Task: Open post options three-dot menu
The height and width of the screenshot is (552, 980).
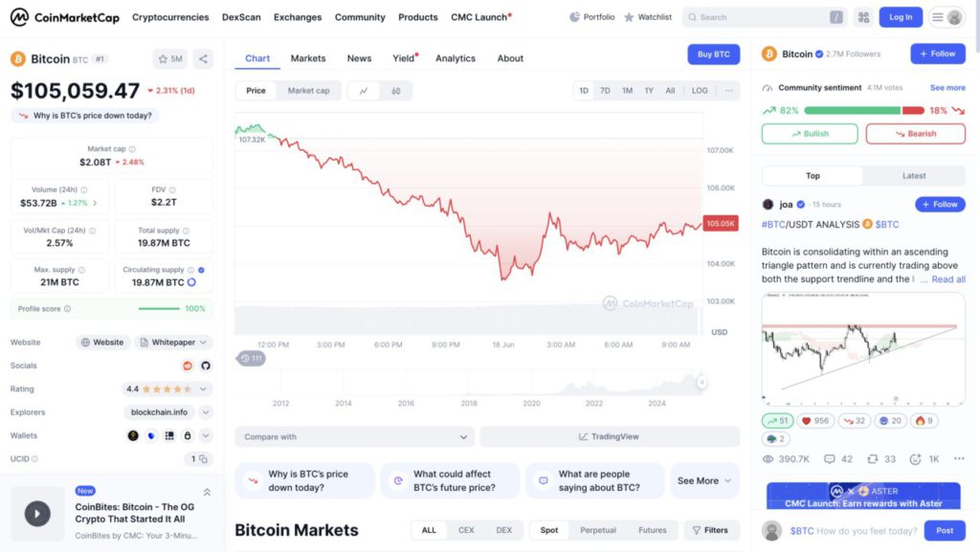Action: pos(959,459)
